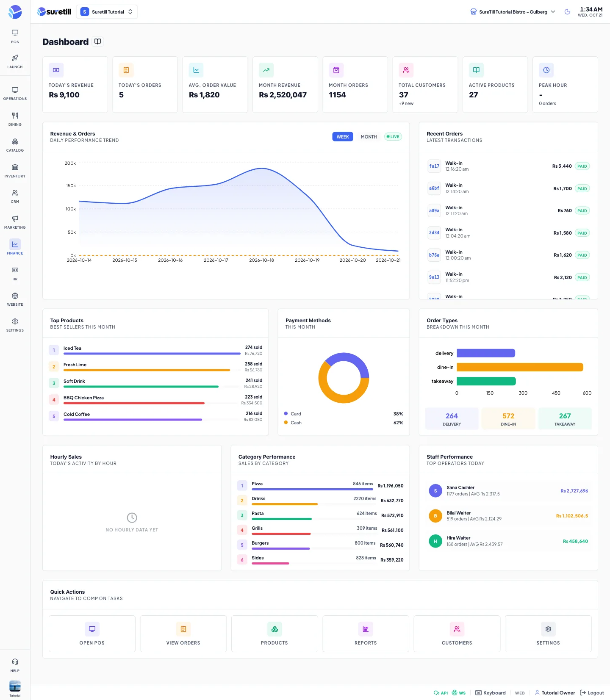Viewport: 610px width, 700px height.
Task: Click the orange dine-in bar
Action: [520, 367]
